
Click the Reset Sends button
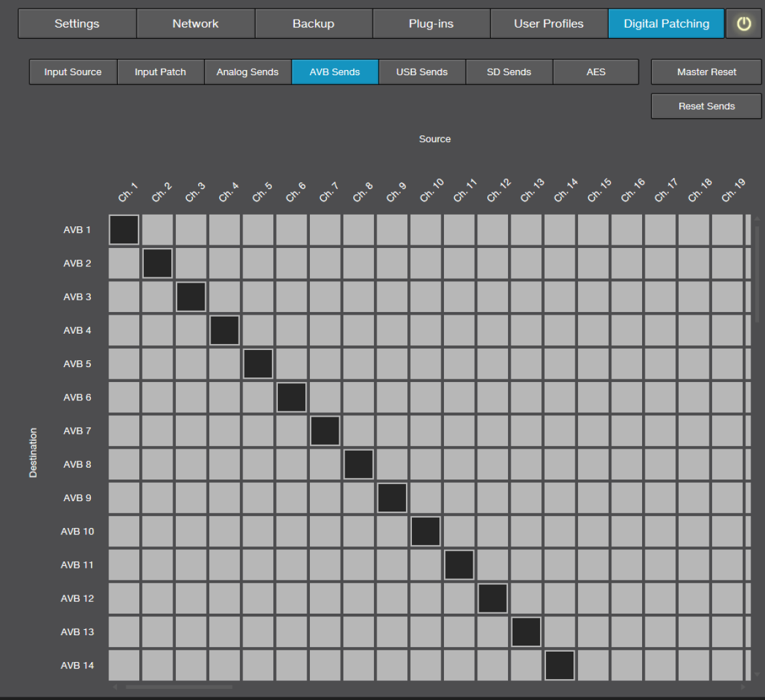[x=706, y=106]
